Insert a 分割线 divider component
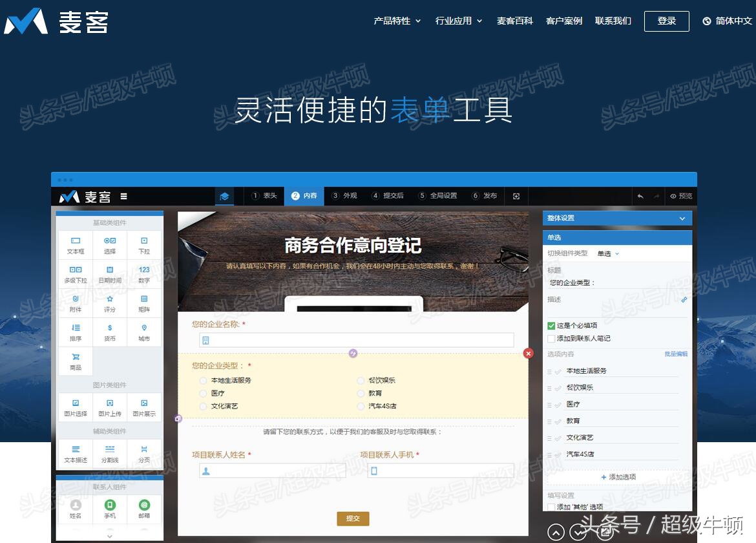The image size is (756, 543). tap(109, 453)
